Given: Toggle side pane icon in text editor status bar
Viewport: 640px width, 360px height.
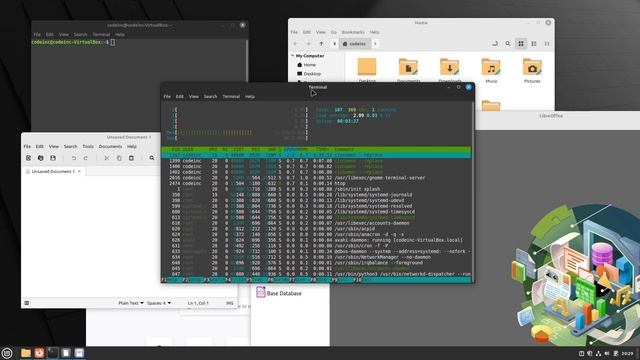Looking at the screenshot, I should (27, 303).
